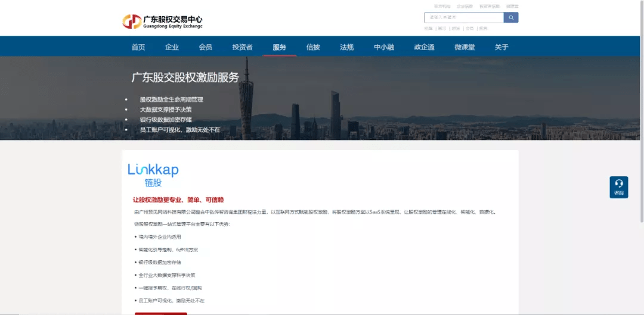The image size is (644, 315).
Task: Click banner bullet 股权激励全生命周期管理
Action: tap(171, 99)
